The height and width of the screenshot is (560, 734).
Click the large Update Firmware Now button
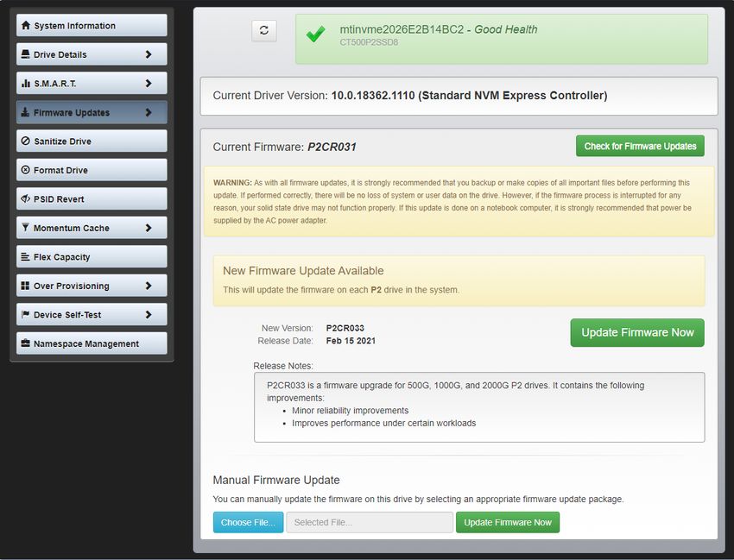pos(637,332)
